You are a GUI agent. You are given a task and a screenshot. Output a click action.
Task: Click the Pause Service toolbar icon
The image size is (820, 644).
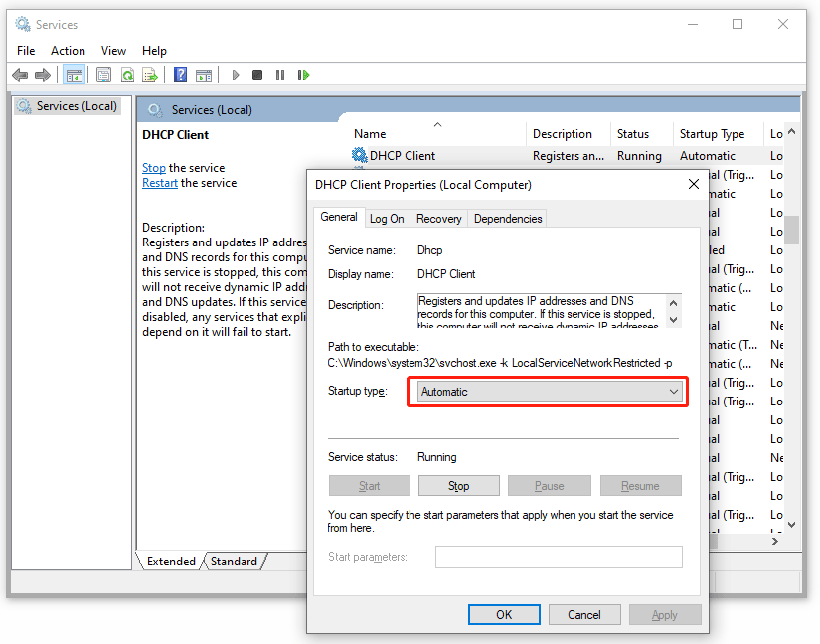coord(279,75)
